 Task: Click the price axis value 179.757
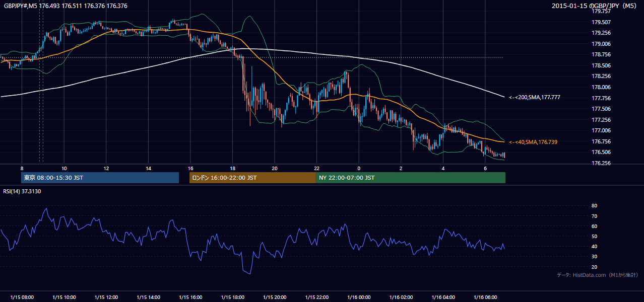coord(602,11)
